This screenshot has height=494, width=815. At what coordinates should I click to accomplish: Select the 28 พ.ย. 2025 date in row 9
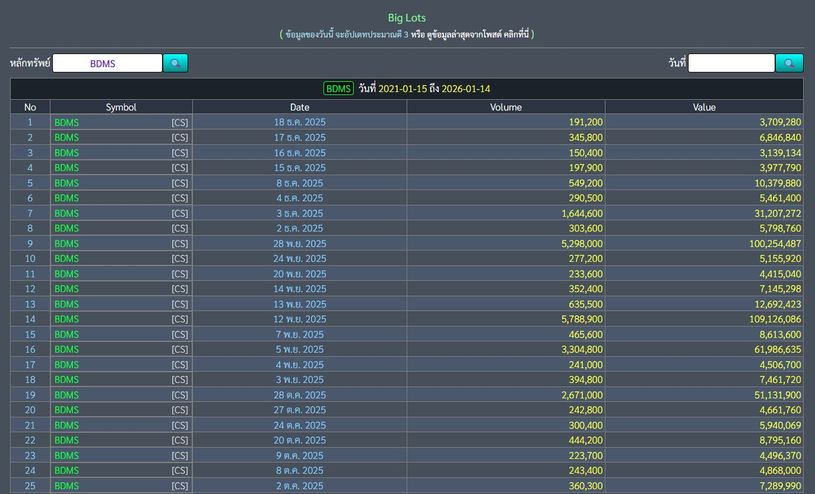(299, 244)
